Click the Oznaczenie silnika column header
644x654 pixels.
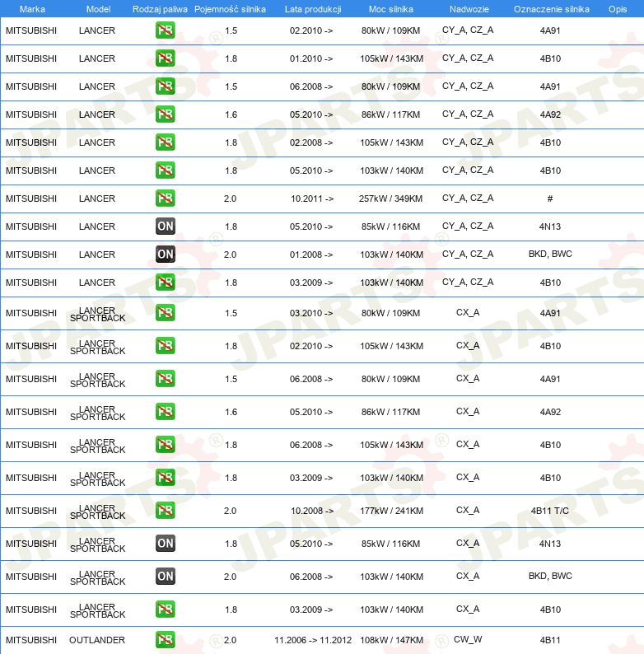click(x=551, y=9)
